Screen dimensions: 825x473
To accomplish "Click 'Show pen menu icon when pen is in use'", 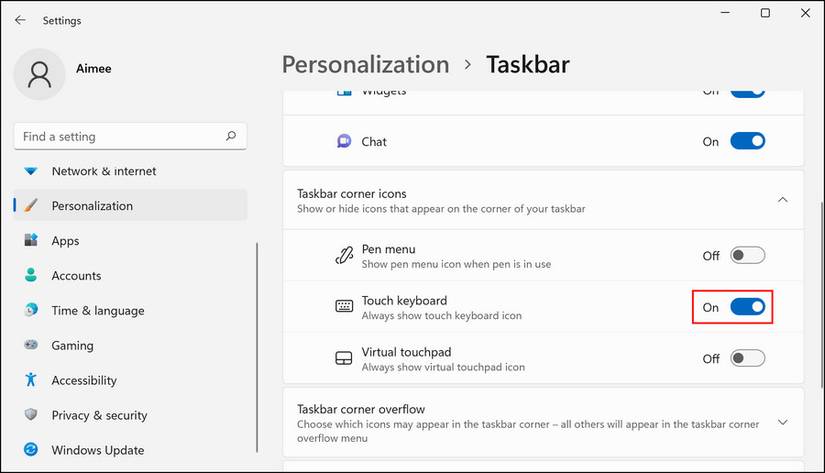I will pyautogui.click(x=456, y=264).
